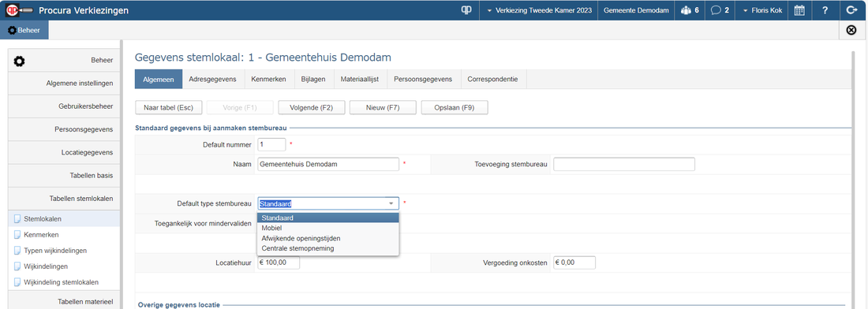
Task: Toggle the Default type stembureau dropdown arrow
Action: [391, 203]
